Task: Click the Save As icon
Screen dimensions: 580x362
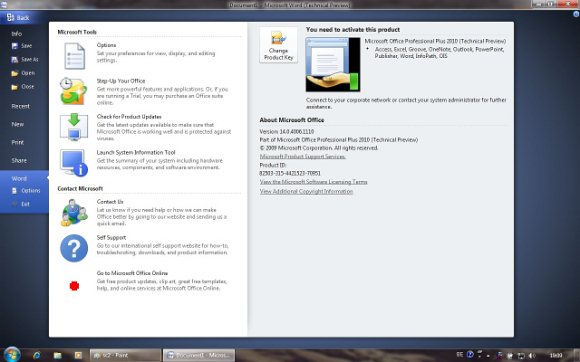Action: (x=15, y=60)
